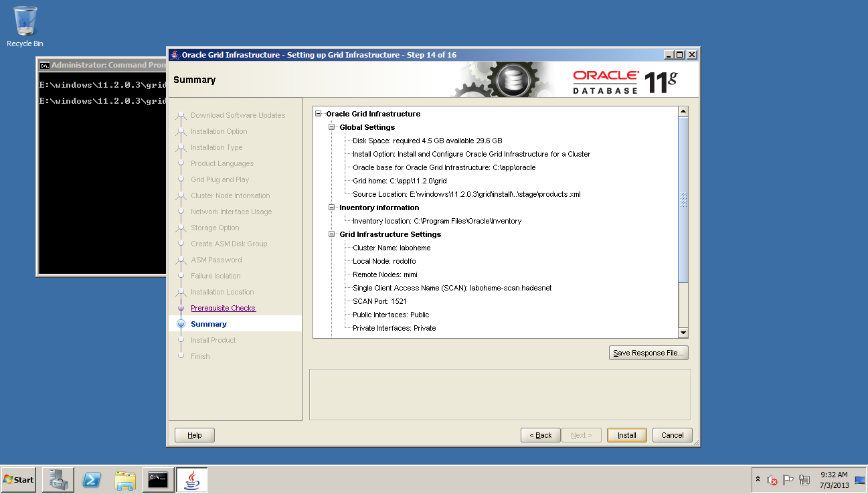868x494 pixels.
Task: Click the Back button
Action: 540,435
